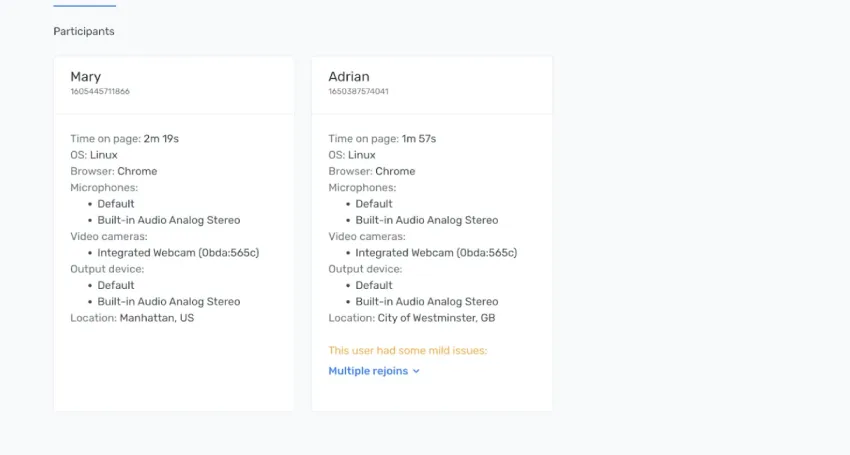Expand the Multiple rejoins chevron arrow
The height and width of the screenshot is (455, 850).
416,371
